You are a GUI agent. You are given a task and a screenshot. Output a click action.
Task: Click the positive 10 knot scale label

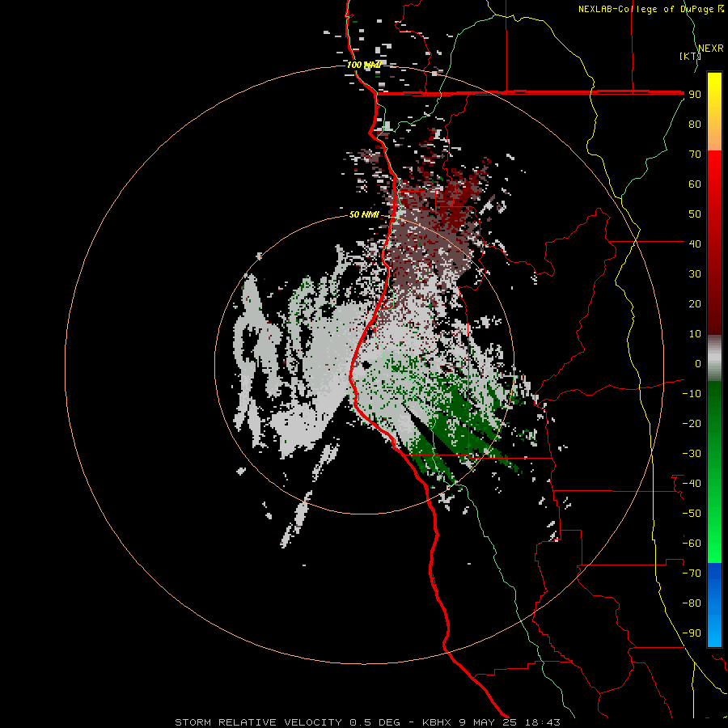pyautogui.click(x=695, y=334)
